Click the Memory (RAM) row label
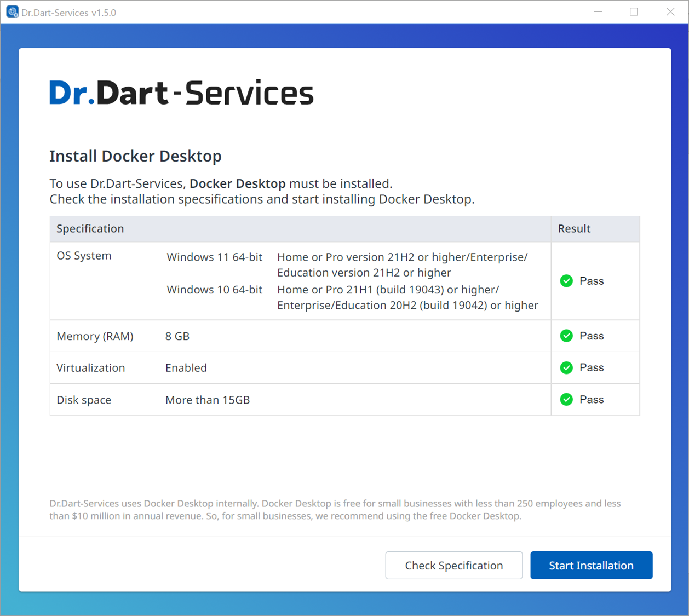The width and height of the screenshot is (689, 616). 95,336
